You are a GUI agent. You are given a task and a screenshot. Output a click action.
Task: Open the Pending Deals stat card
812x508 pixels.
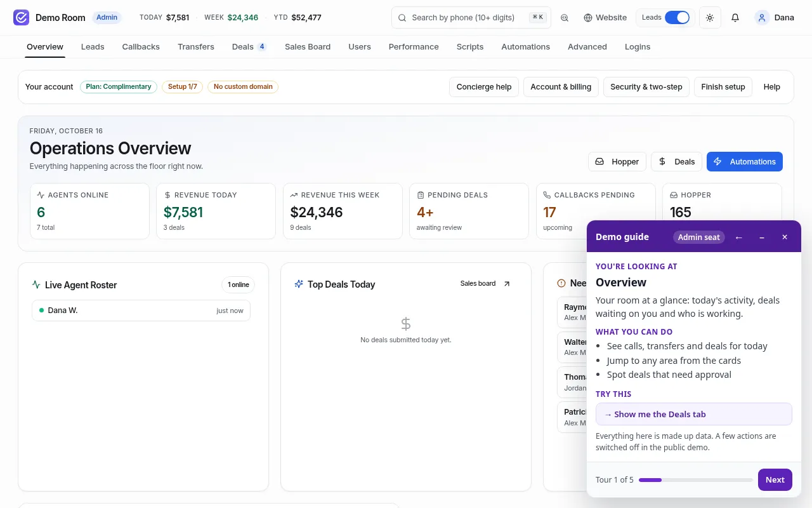pyautogui.click(x=469, y=211)
